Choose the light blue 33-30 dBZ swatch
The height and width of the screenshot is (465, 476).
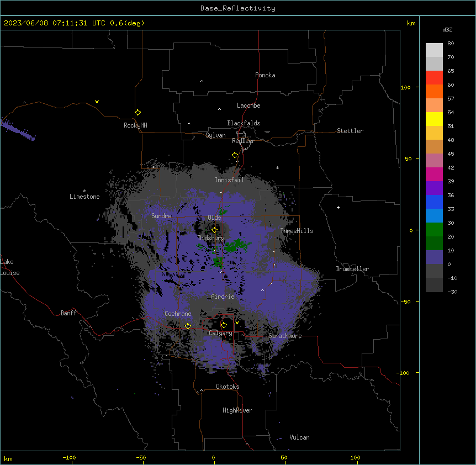tap(434, 216)
